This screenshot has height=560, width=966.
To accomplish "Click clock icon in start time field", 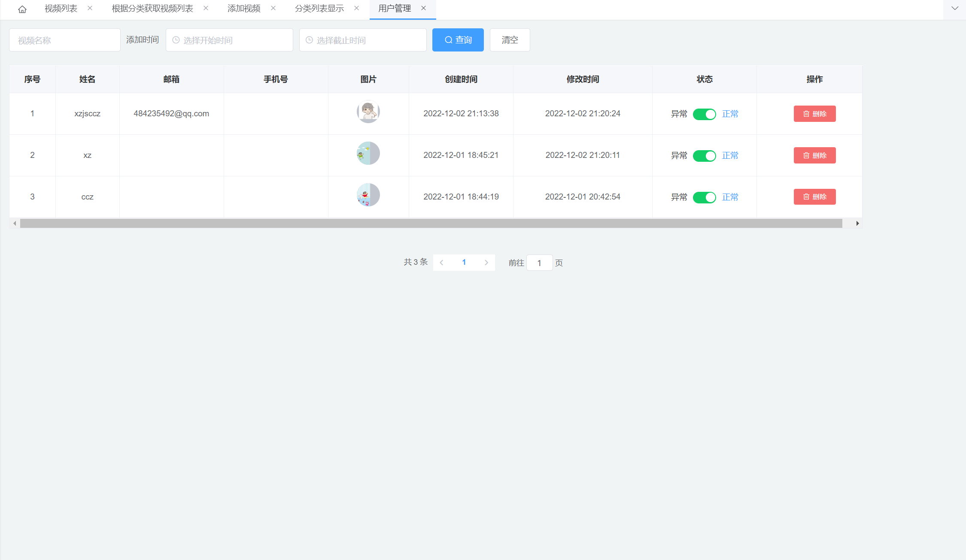I will [176, 40].
